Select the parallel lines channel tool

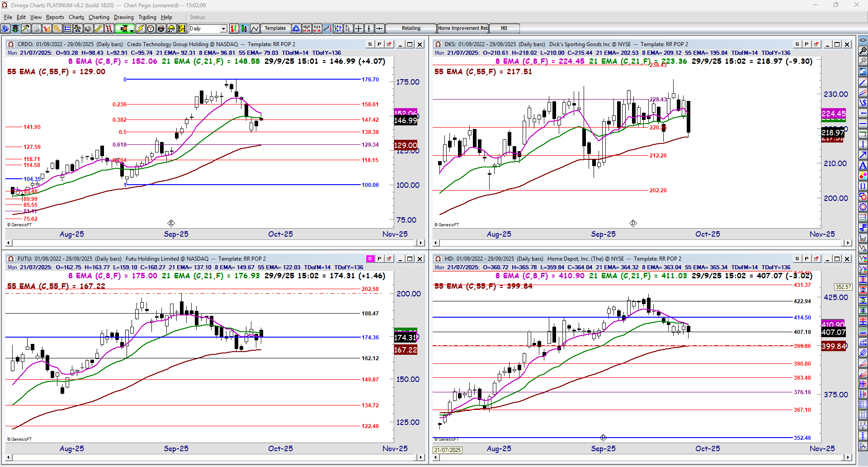(x=863, y=92)
